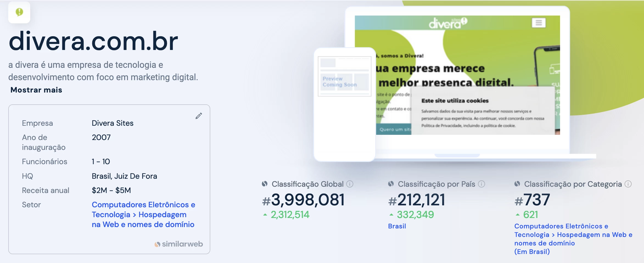Click the Receita anual label

pos(46,190)
